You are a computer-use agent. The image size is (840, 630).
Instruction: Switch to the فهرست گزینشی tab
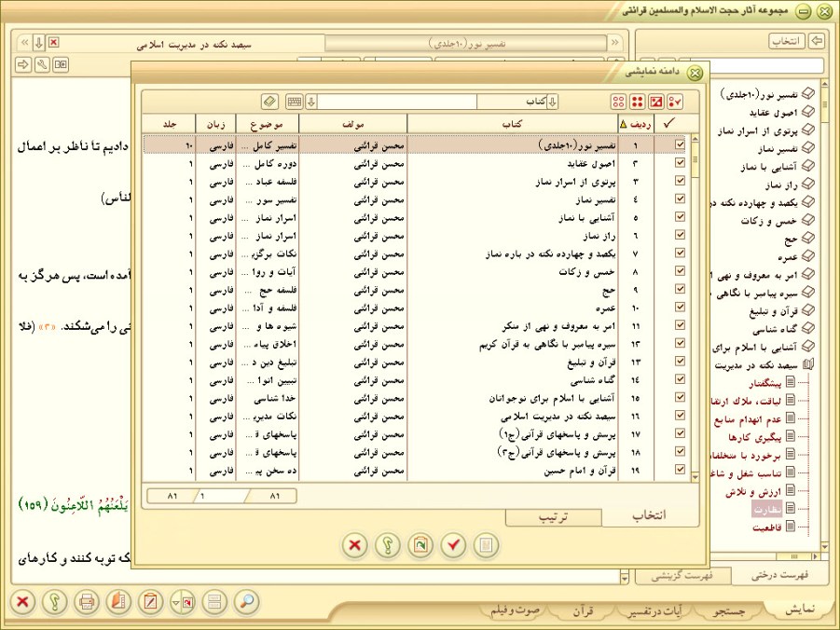click(682, 576)
